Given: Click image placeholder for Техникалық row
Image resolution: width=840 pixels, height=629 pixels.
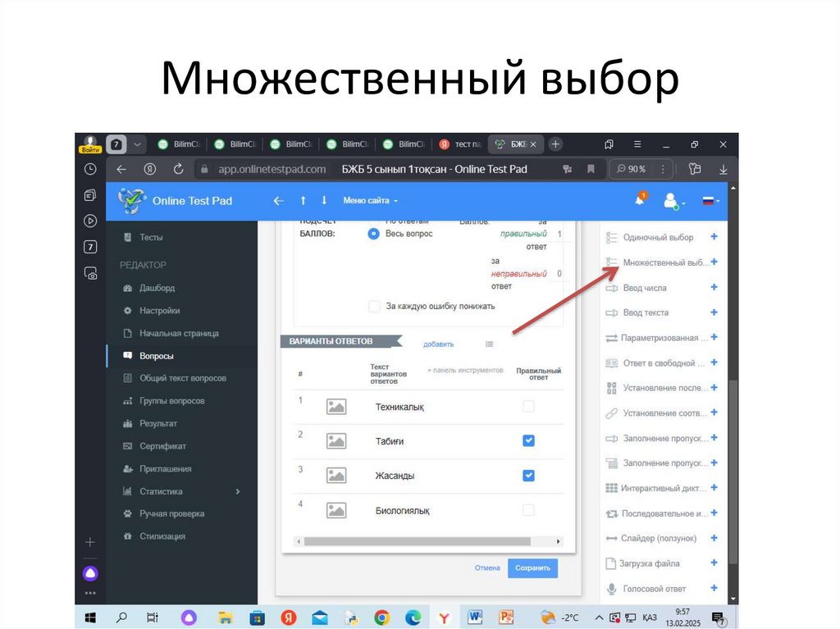Looking at the screenshot, I should pos(336,407).
